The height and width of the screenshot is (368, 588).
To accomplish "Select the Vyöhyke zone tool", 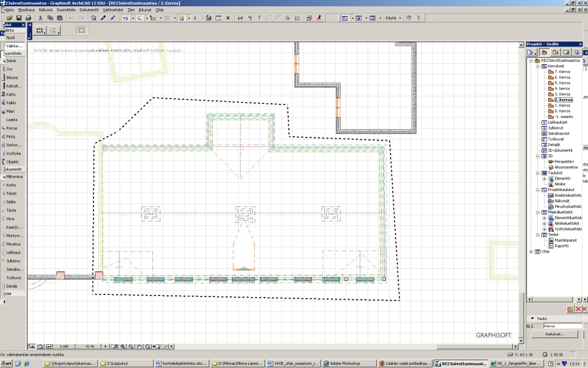I will 13,153.
